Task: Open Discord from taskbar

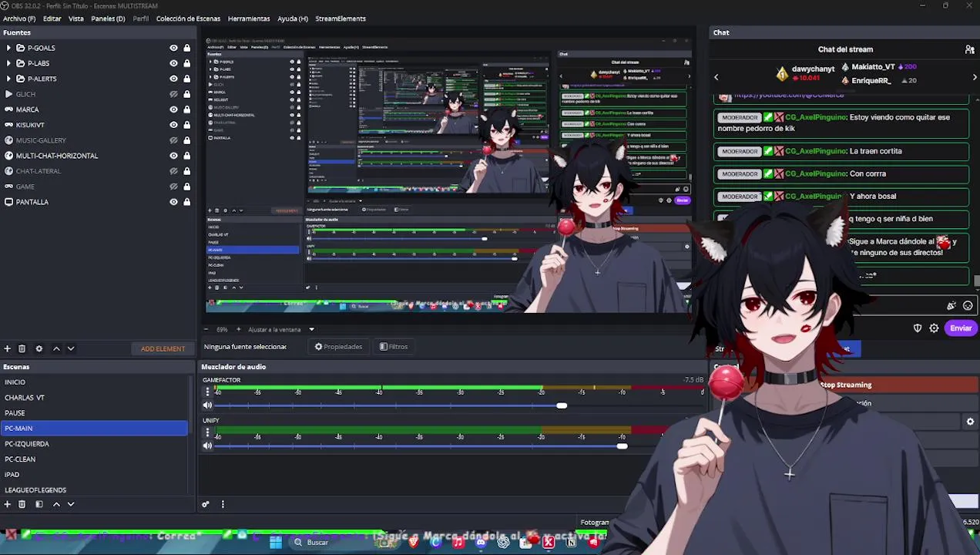Action: tap(481, 542)
